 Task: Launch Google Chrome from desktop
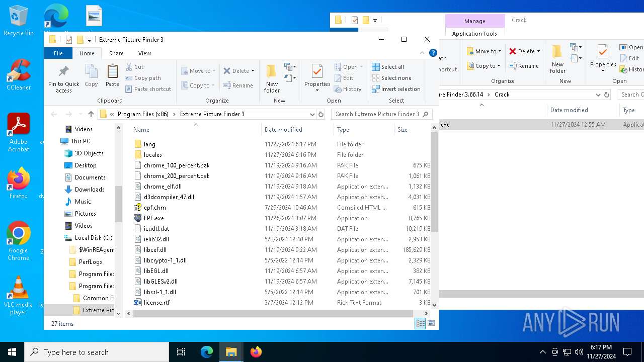(x=19, y=241)
